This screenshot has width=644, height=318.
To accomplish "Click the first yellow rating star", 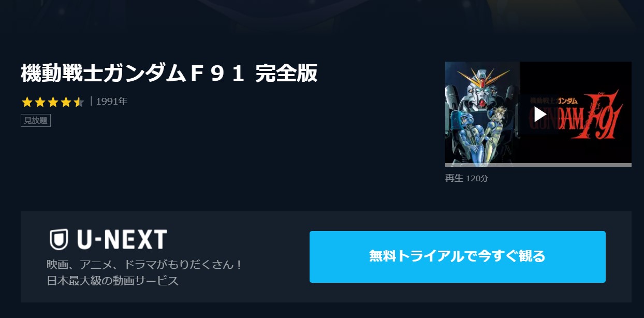I will tap(27, 102).
